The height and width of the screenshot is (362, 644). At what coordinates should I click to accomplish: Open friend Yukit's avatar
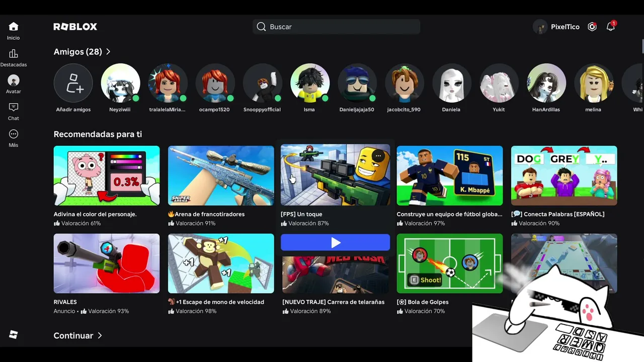tap(499, 83)
